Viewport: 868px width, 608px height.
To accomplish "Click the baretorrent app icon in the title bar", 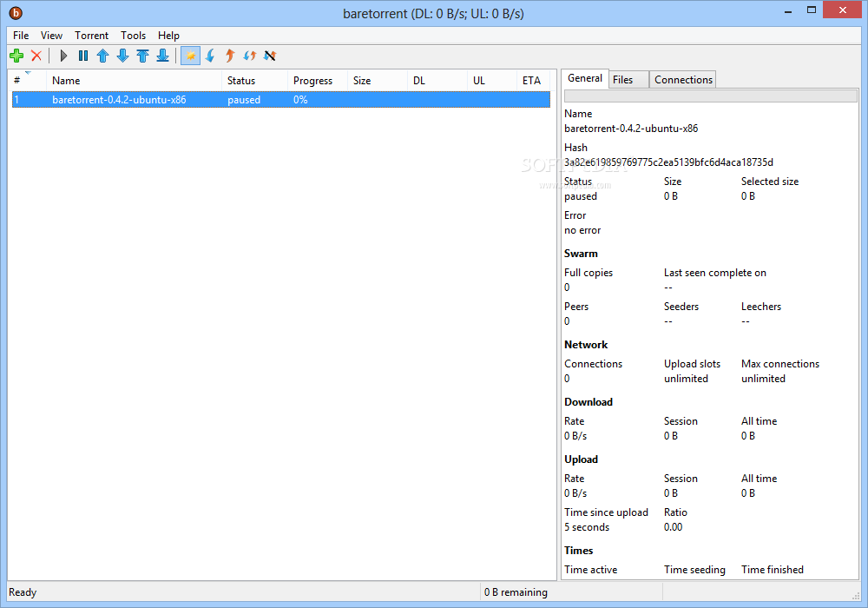I will [x=16, y=13].
